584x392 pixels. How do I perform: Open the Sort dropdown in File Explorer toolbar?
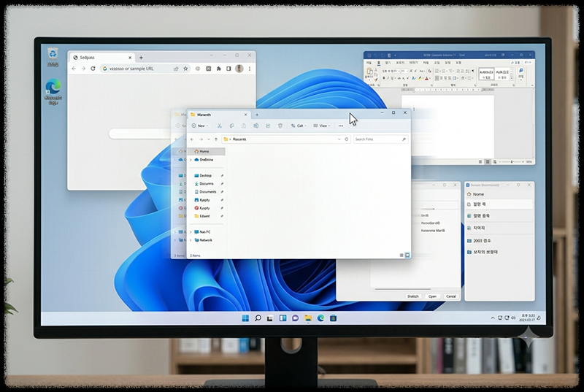299,126
